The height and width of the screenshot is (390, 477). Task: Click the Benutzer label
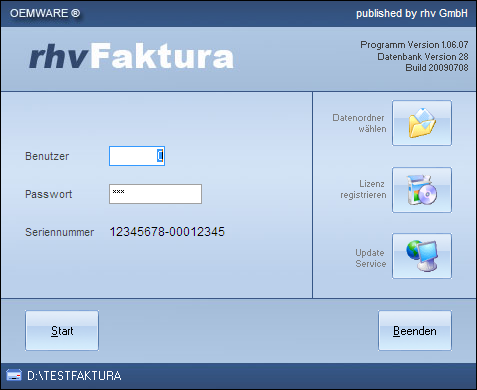click(47, 156)
